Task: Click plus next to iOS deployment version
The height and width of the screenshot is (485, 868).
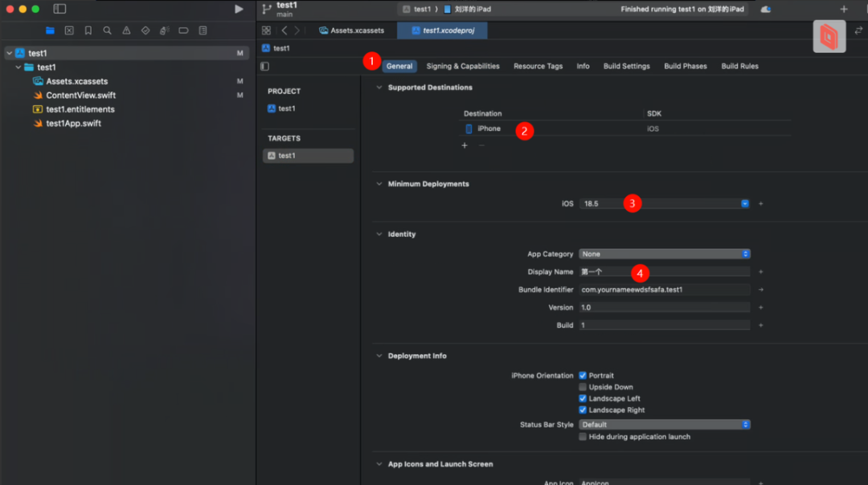Action: 760,203
